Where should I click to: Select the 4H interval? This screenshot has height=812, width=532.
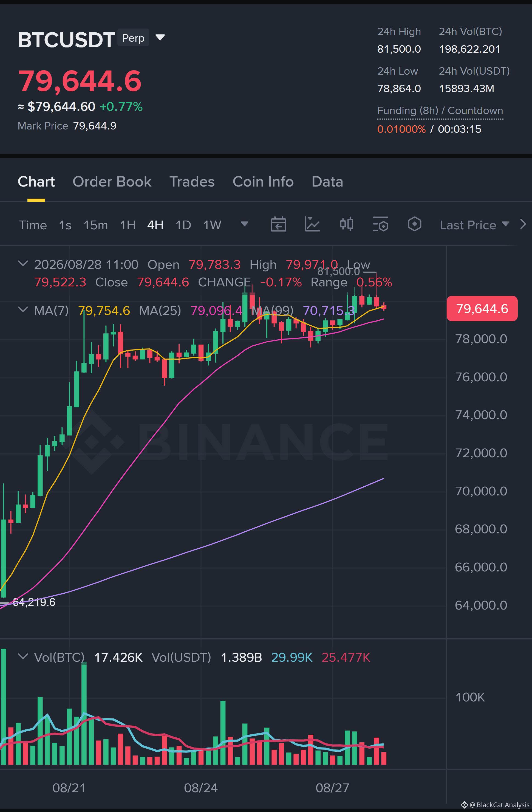155,225
